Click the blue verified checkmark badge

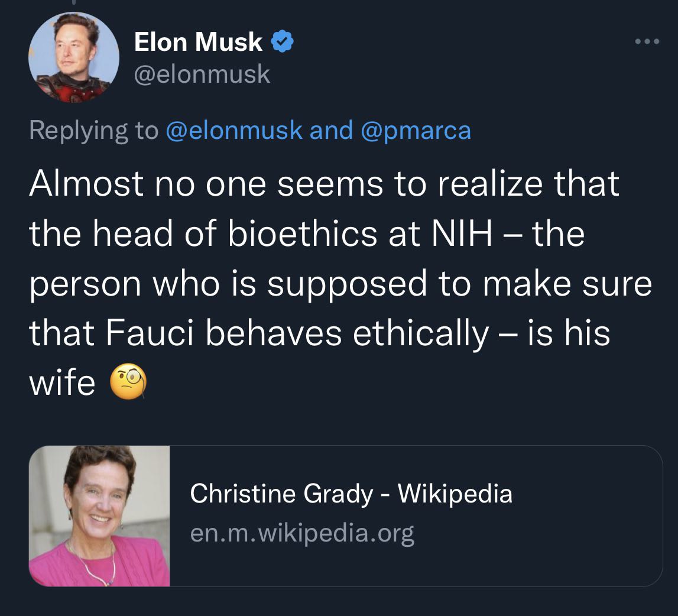click(283, 43)
